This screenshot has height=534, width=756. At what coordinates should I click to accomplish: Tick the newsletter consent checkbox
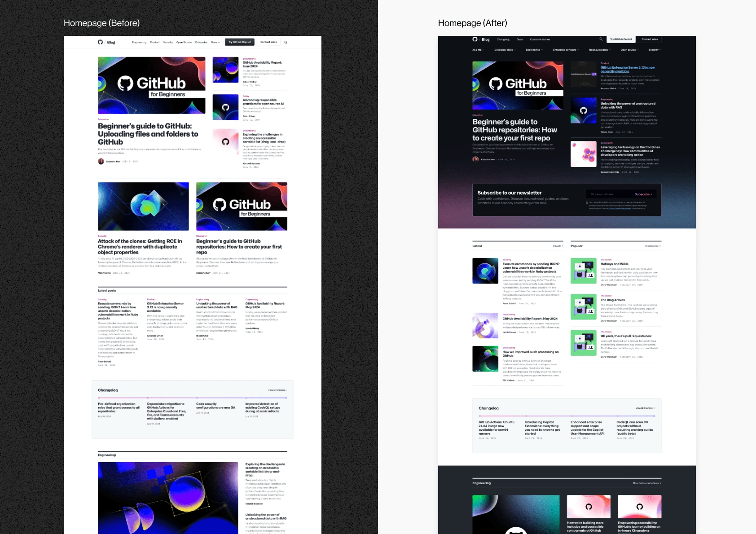click(587, 202)
